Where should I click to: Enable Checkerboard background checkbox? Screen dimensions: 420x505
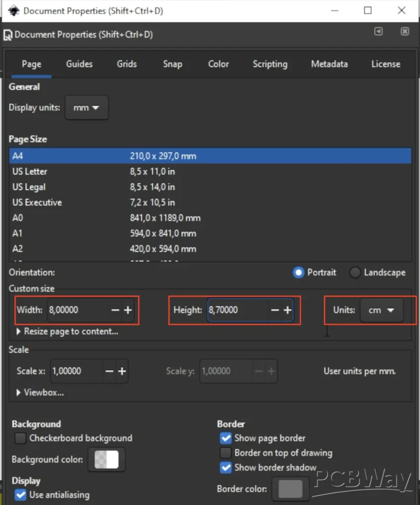[x=20, y=438]
